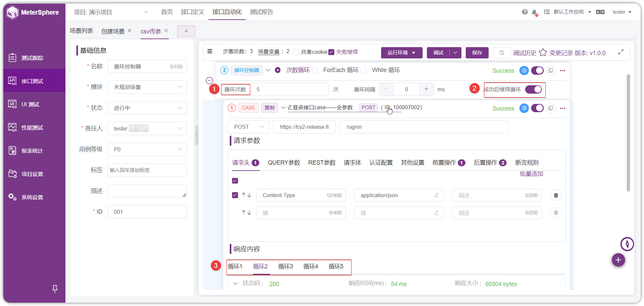Open the 循环控制器 more options menu
This screenshot has height=306, width=644.
pyautogui.click(x=563, y=70)
